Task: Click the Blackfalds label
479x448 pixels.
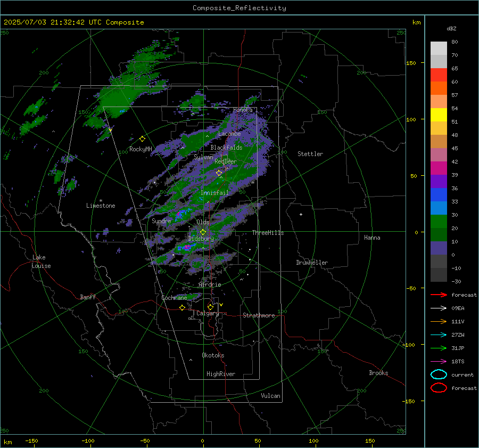Action: point(226,148)
